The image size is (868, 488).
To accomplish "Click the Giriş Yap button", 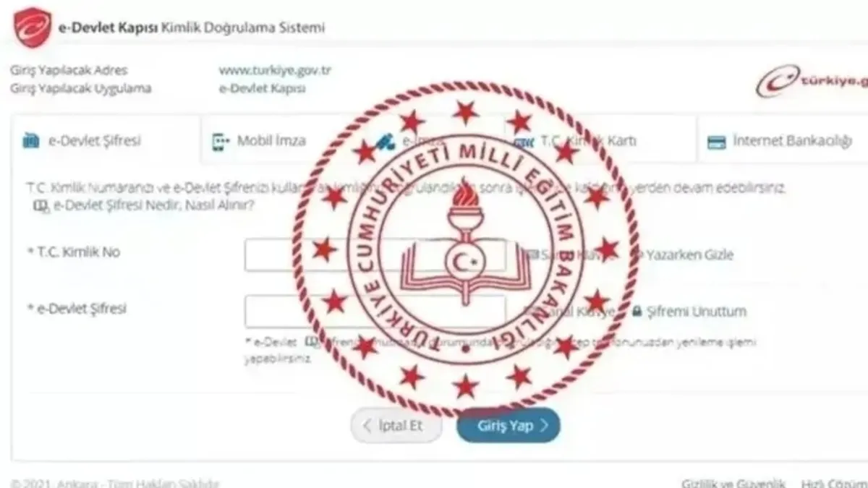I will [x=508, y=426].
